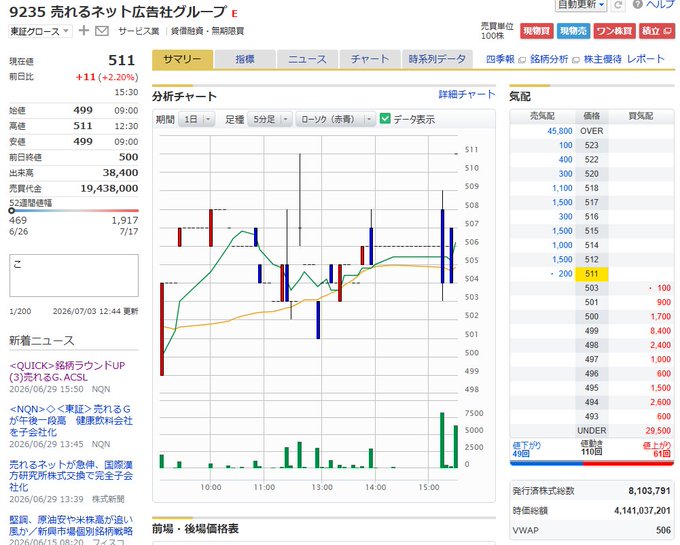680x545 pixels.
Task: Toggle the データ表示 checkbox
Action: (385, 118)
